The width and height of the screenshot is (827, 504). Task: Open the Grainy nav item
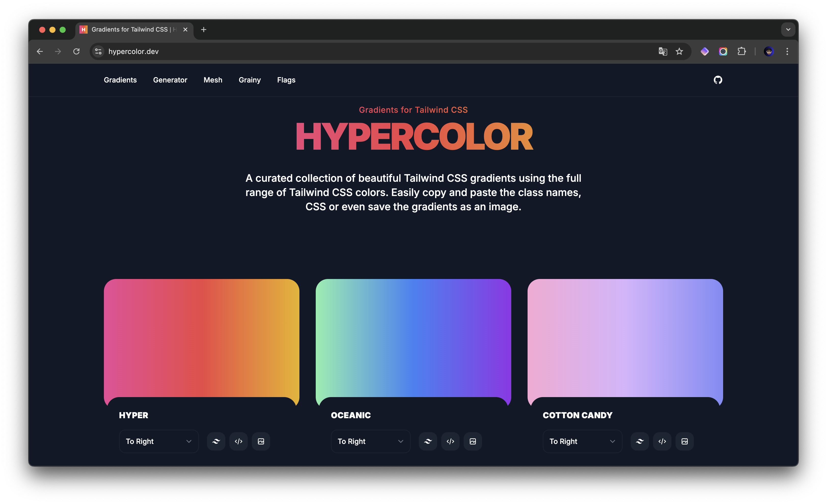[250, 80]
